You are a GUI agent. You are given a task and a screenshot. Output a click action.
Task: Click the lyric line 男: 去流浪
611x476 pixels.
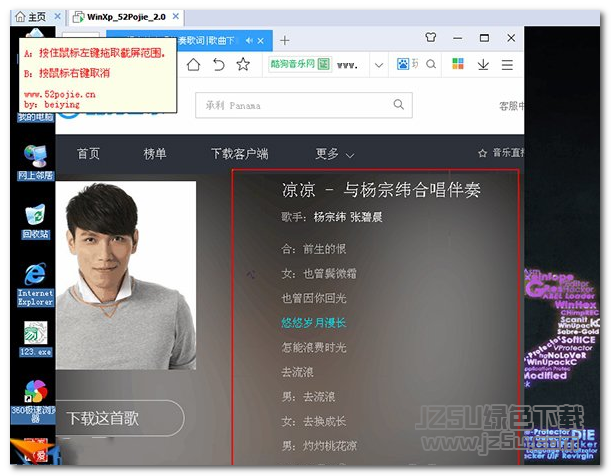308,397
